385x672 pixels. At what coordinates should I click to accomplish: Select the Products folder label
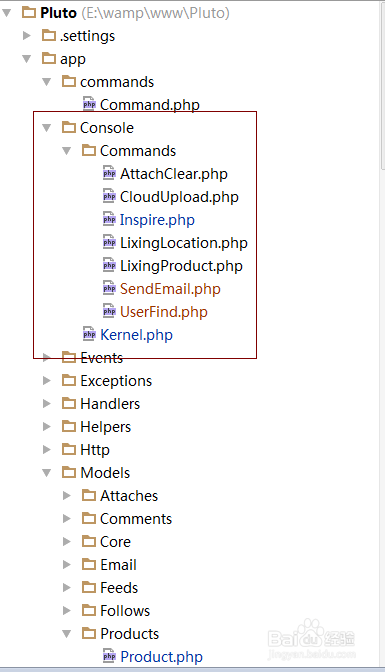click(129, 633)
